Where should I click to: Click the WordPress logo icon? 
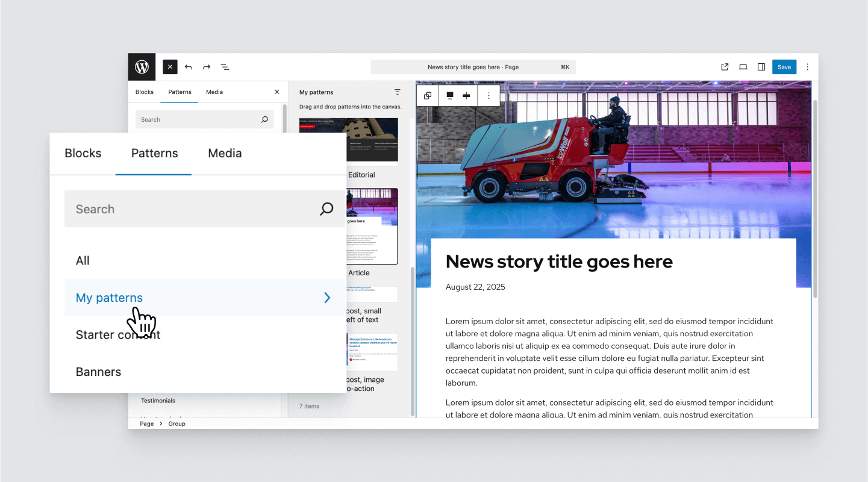142,67
